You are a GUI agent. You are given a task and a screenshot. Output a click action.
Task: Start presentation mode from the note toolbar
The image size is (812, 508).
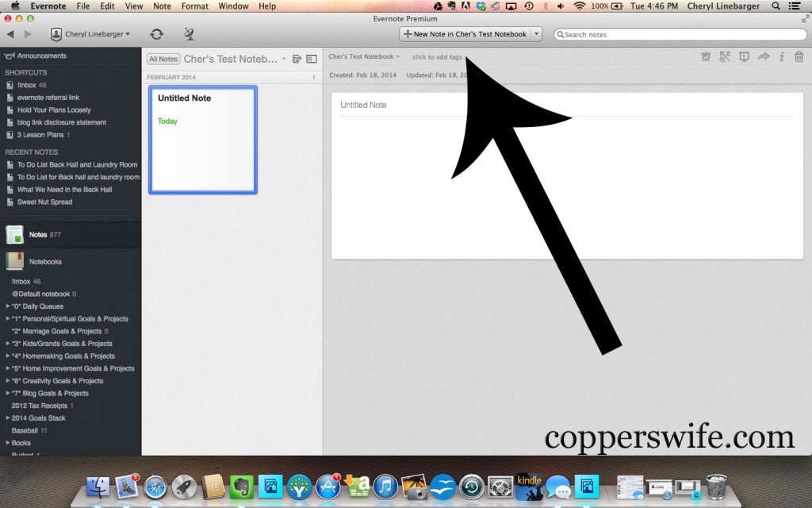[x=744, y=57]
